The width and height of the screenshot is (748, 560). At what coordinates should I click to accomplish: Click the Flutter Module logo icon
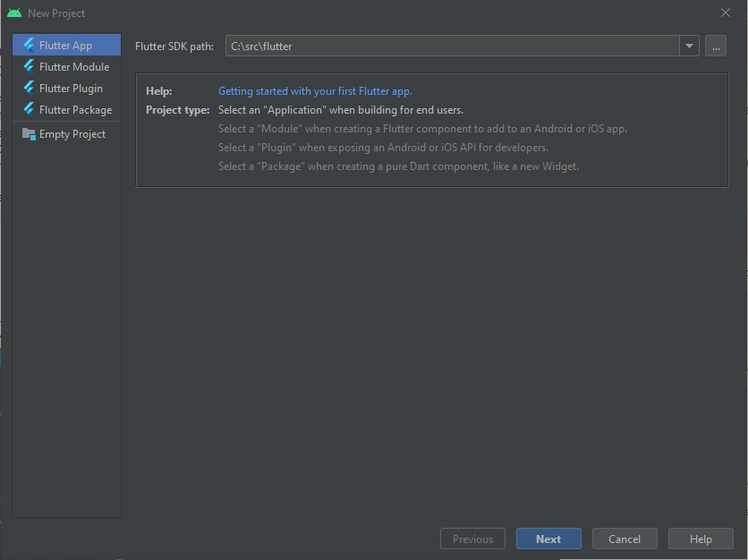click(30, 66)
